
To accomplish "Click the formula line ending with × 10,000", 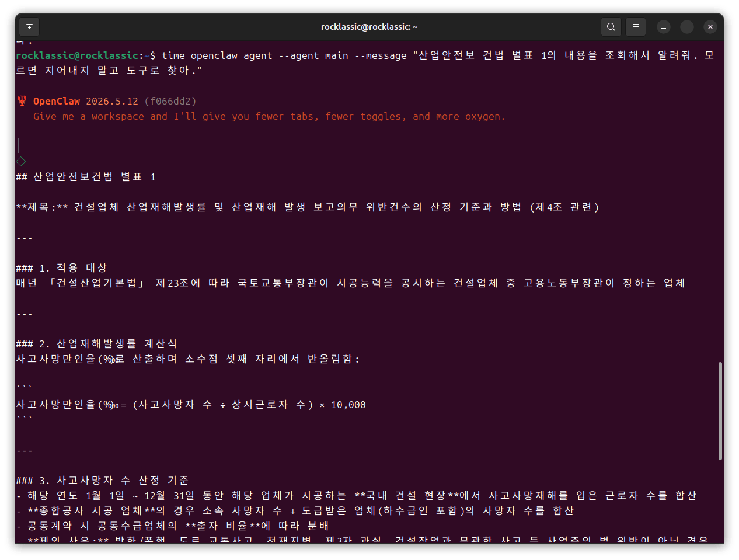I will click(x=191, y=405).
